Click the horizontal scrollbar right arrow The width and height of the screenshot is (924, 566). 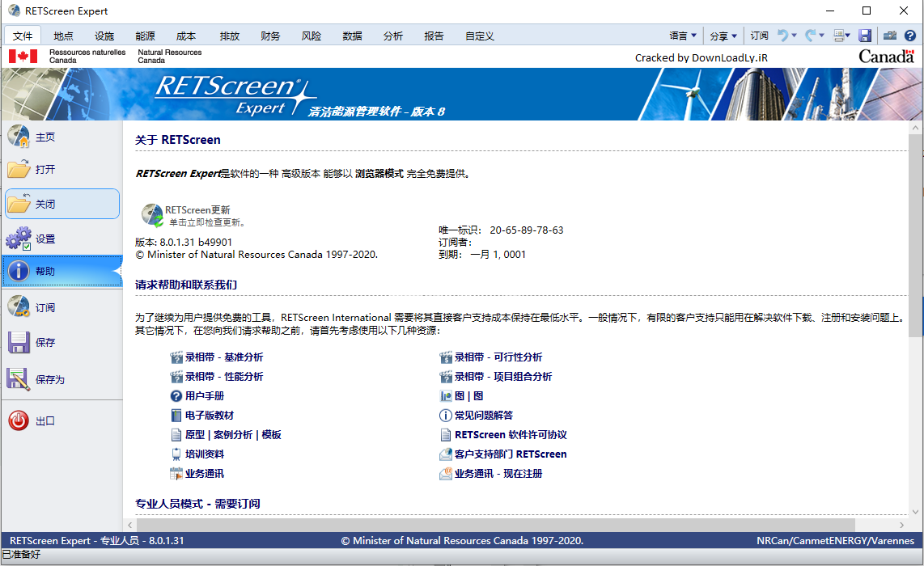pos(901,525)
